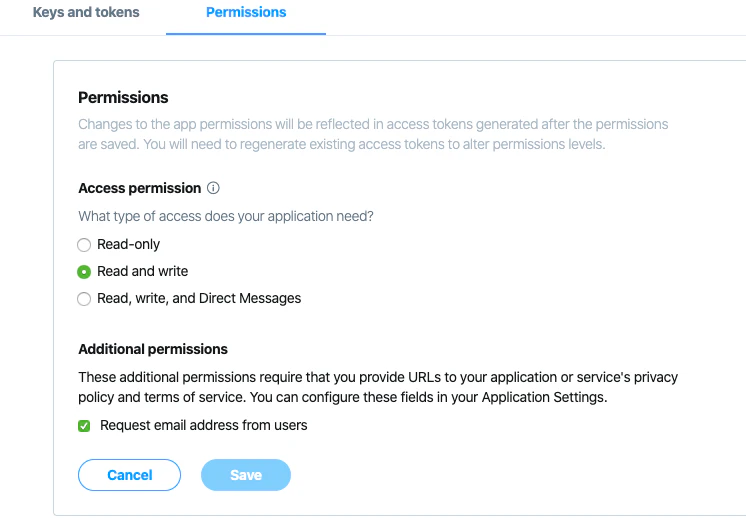Select the green Read and write radio circle
This screenshot has width=746, height=518.
84,272
